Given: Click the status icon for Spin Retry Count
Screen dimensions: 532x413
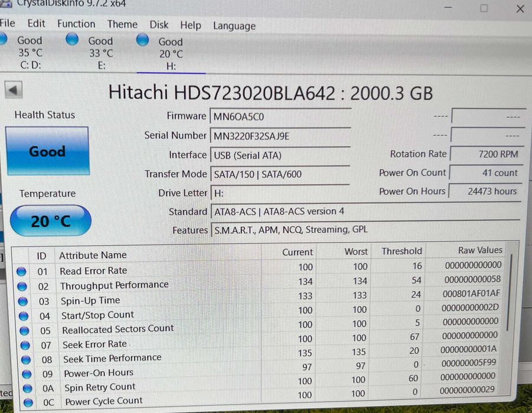Looking at the screenshot, I should [x=28, y=388].
